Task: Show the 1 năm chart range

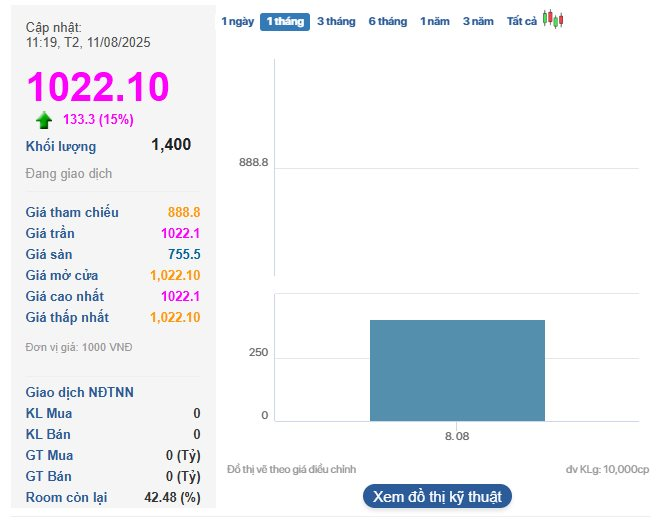Action: (x=435, y=21)
